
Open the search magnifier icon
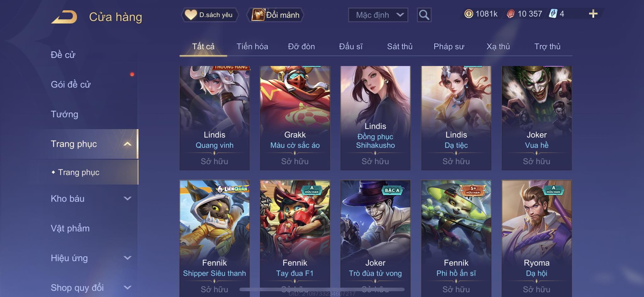point(424,15)
